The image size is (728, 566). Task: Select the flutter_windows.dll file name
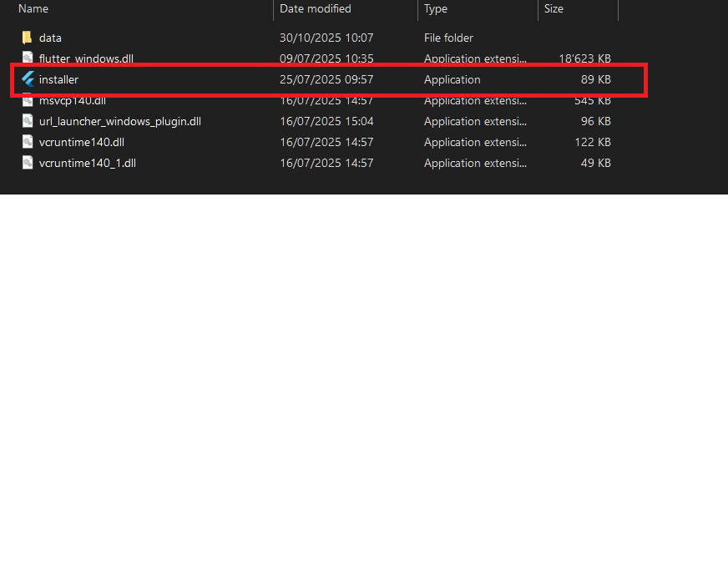86,58
